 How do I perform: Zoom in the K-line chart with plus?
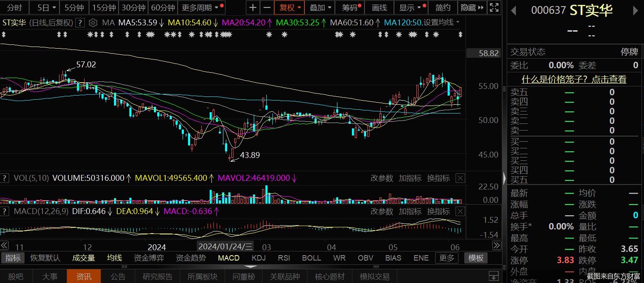(253, 7)
